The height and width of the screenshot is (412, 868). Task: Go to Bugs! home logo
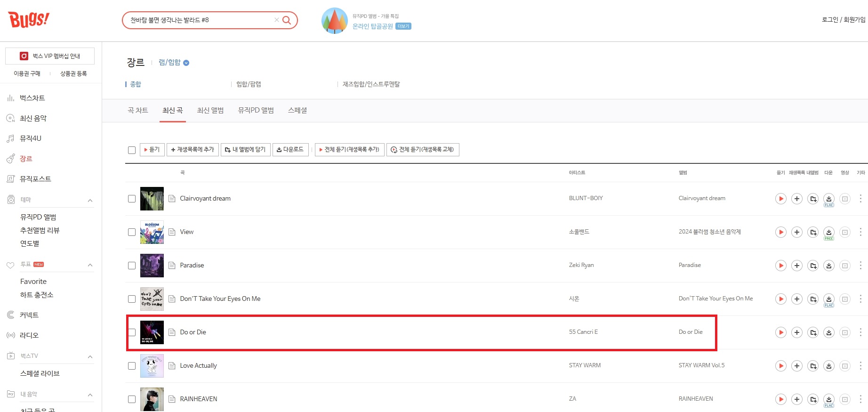pos(29,19)
